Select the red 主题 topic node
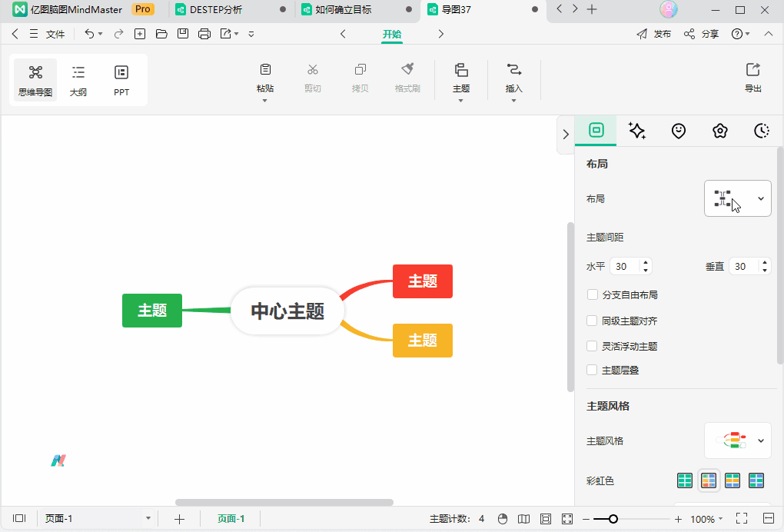The width and height of the screenshot is (784, 532). pos(423,281)
